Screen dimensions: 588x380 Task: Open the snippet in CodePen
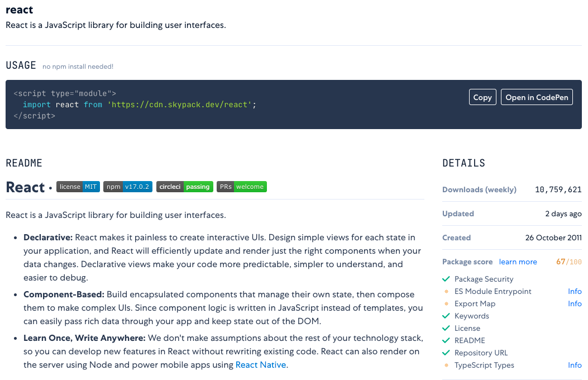537,97
